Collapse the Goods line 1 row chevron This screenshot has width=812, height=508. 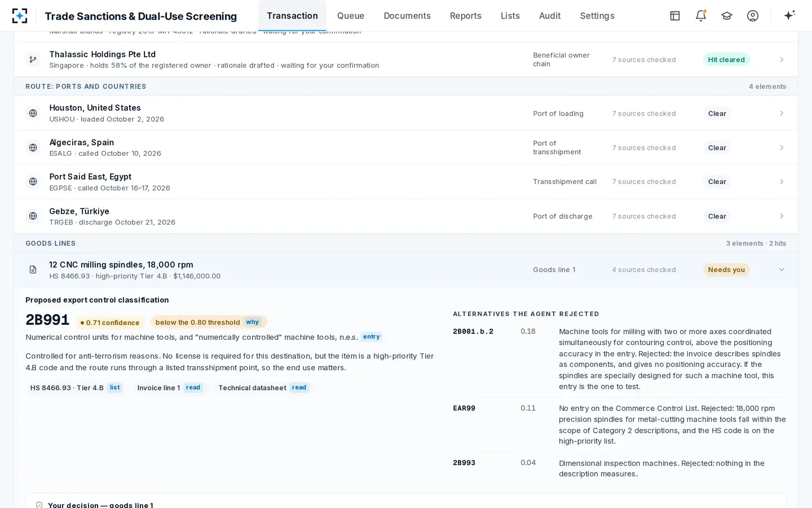coord(782,270)
